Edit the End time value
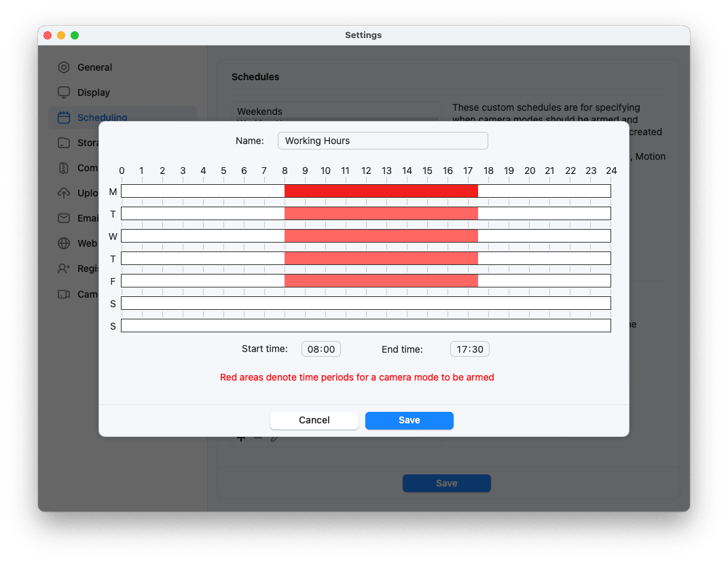Screen dimensions: 728x562 pyautogui.click(x=469, y=349)
